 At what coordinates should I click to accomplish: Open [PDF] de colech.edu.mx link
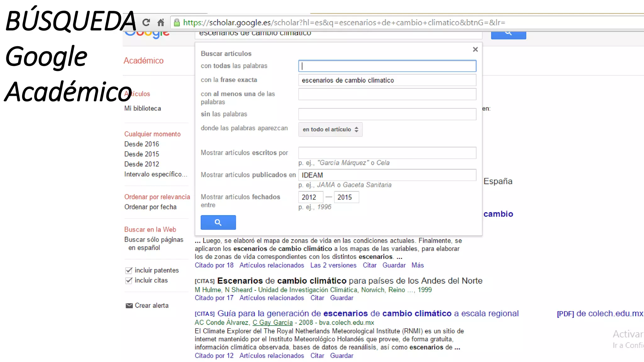click(x=600, y=314)
